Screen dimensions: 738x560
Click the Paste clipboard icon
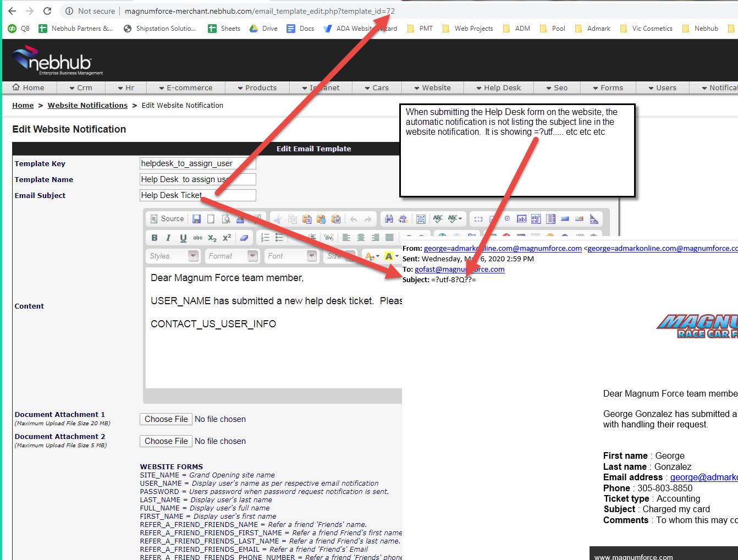(x=307, y=219)
